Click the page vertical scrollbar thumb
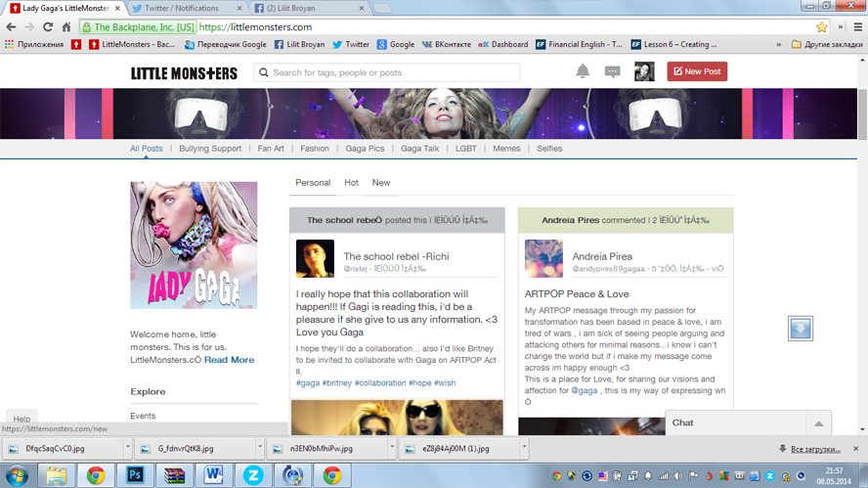868x488 pixels. pyautogui.click(x=862, y=115)
